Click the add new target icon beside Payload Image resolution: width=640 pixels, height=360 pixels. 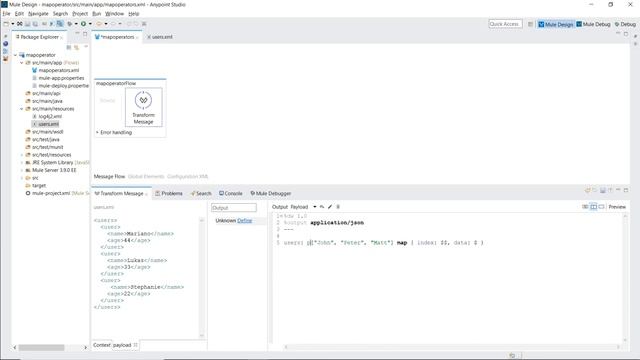[x=322, y=207]
